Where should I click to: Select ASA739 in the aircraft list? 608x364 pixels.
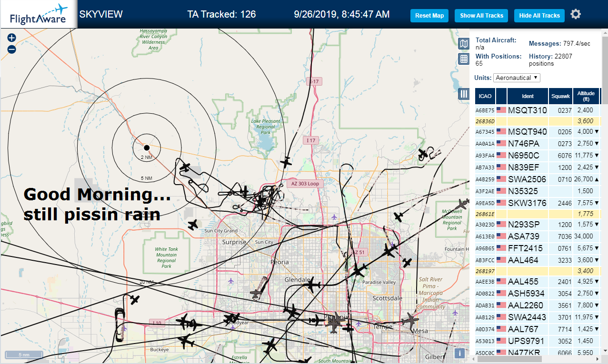pyautogui.click(x=537, y=236)
